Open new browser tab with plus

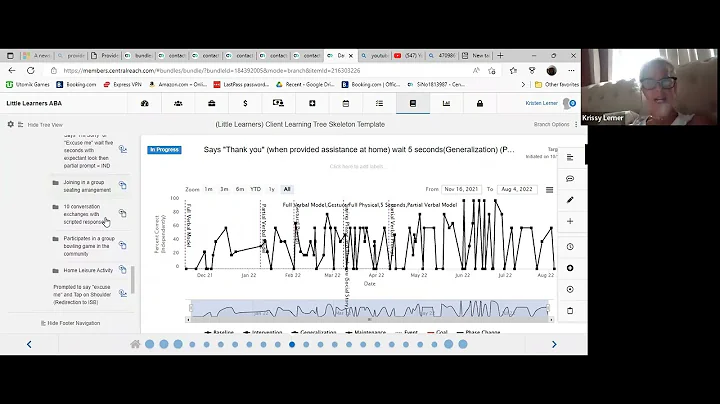pyautogui.click(x=501, y=56)
